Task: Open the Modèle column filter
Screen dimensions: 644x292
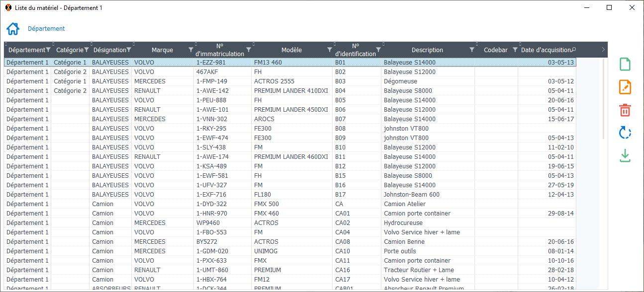Action: (329, 50)
